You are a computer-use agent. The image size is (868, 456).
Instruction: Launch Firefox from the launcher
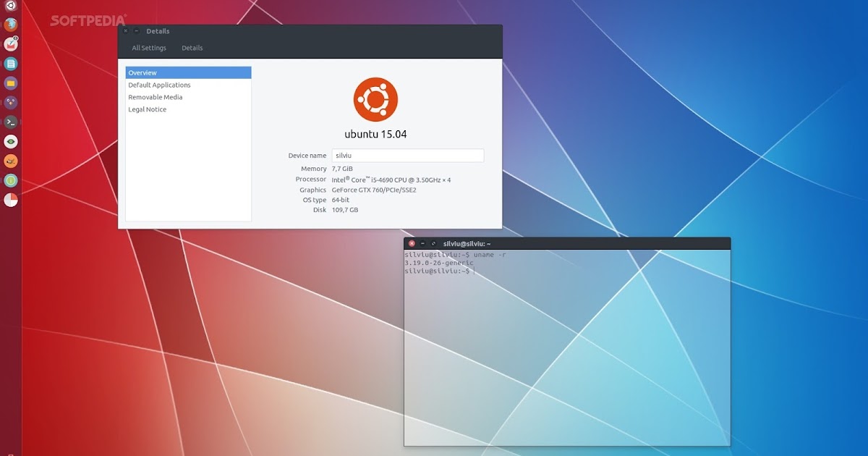10,24
